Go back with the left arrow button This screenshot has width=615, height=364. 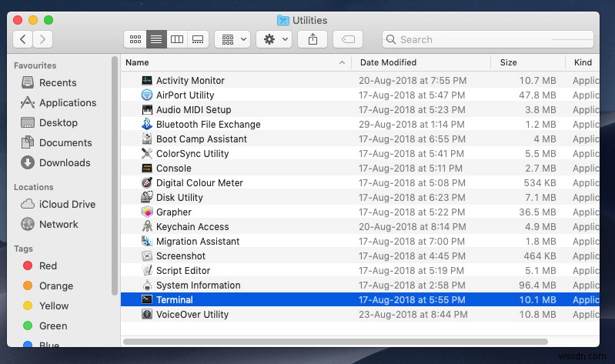pos(23,39)
